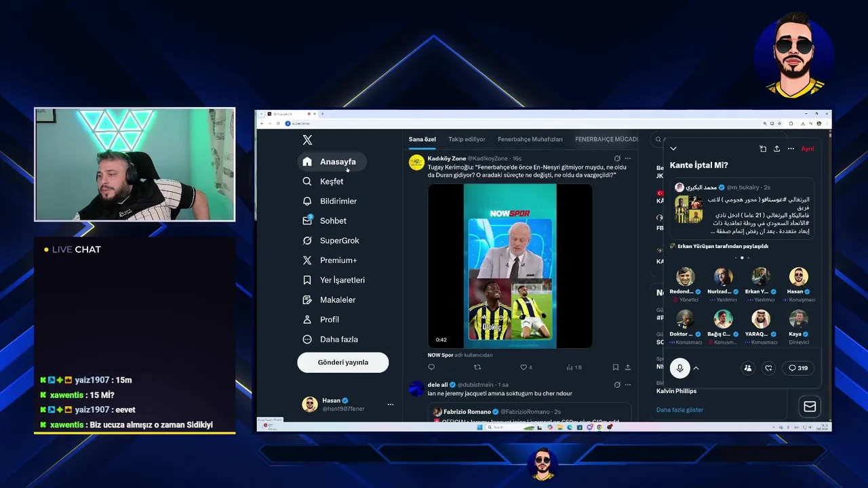
Task: Open Bağış C... speaker avatar
Action: point(723,319)
